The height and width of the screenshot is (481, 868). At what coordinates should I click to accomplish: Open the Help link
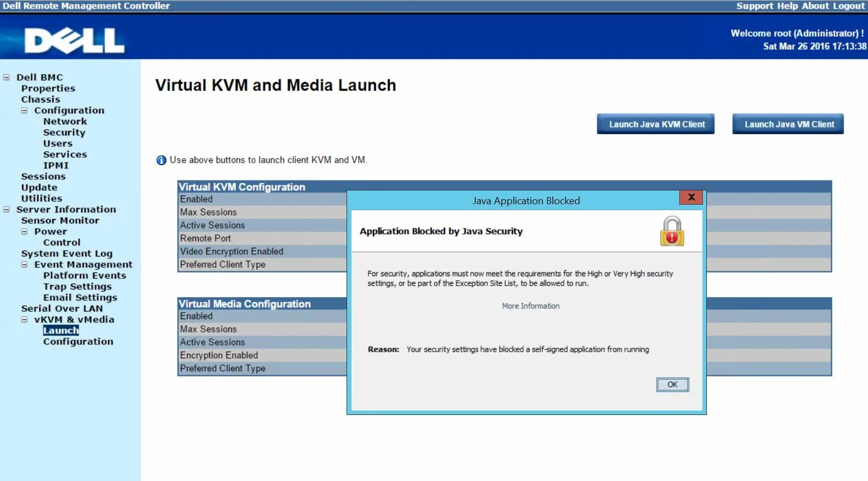click(x=787, y=6)
